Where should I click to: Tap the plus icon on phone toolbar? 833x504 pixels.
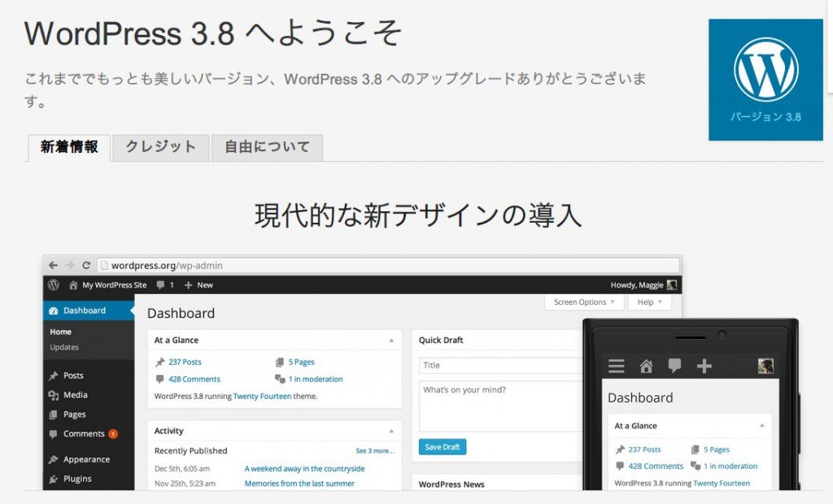point(704,367)
